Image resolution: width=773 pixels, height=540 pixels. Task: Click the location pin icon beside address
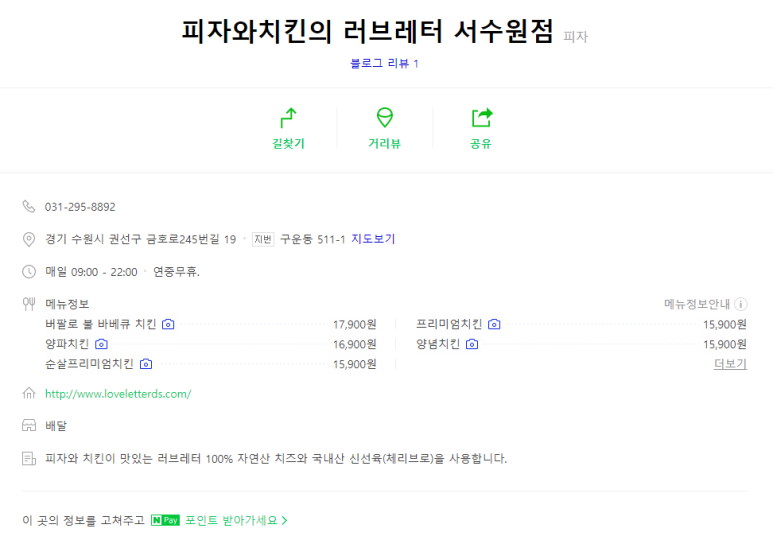coord(29,239)
